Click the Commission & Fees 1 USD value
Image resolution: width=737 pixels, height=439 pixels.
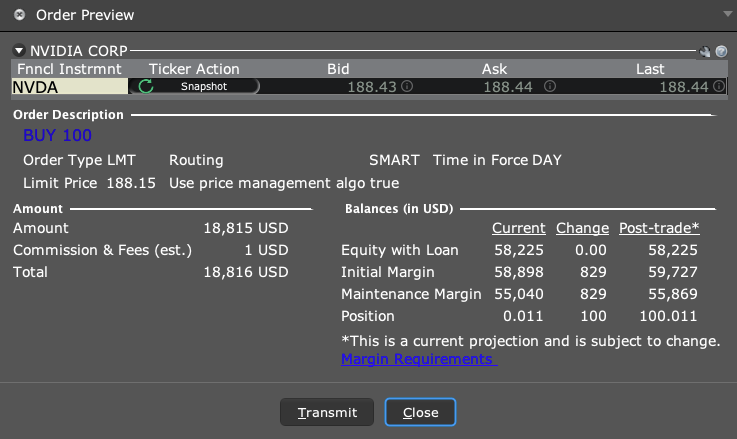coord(266,250)
